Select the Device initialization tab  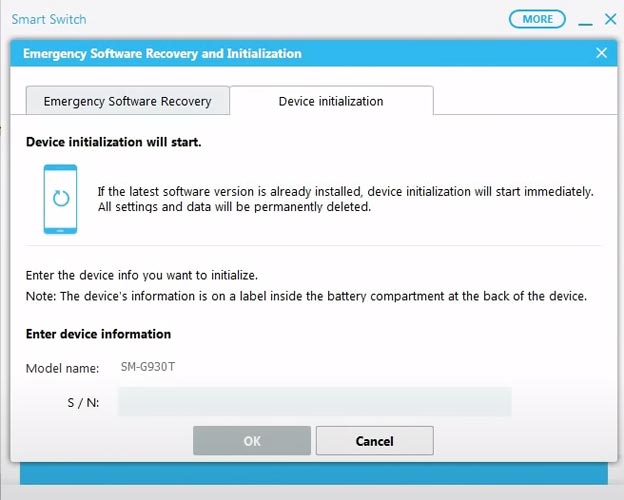331,101
